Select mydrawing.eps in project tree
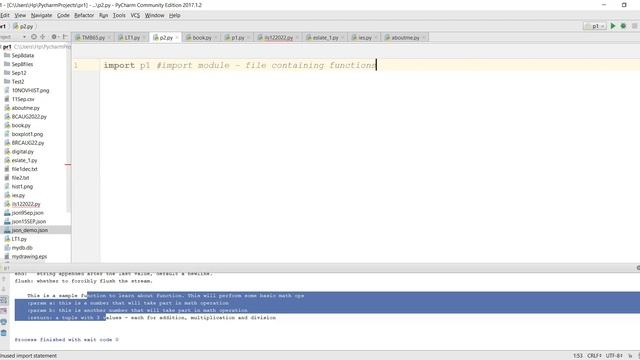 (x=25, y=257)
